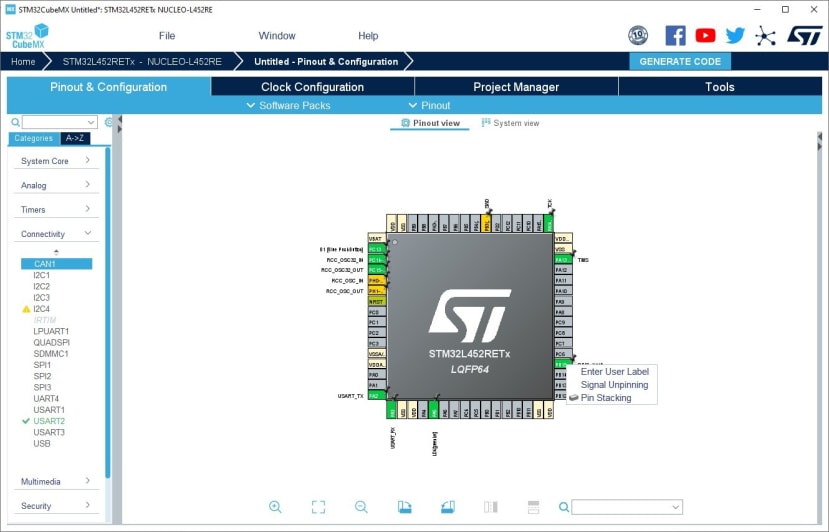
Task: Fit the chip view to window
Action: [x=318, y=507]
